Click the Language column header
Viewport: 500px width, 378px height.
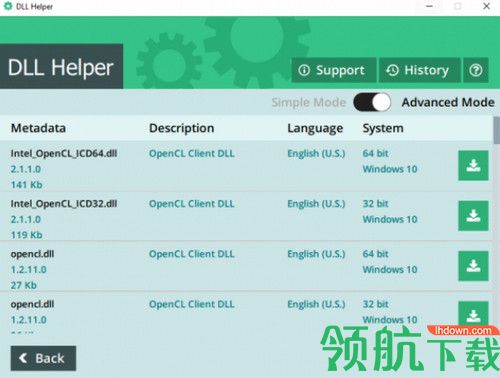click(315, 128)
